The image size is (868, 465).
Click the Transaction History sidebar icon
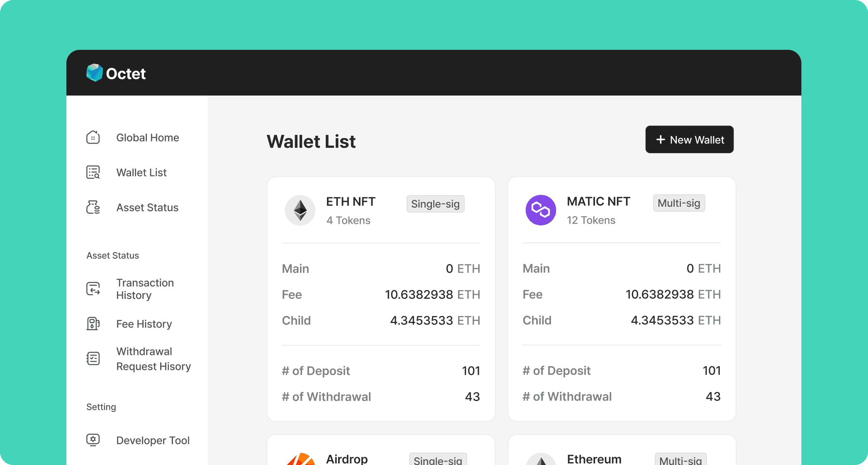coord(94,289)
